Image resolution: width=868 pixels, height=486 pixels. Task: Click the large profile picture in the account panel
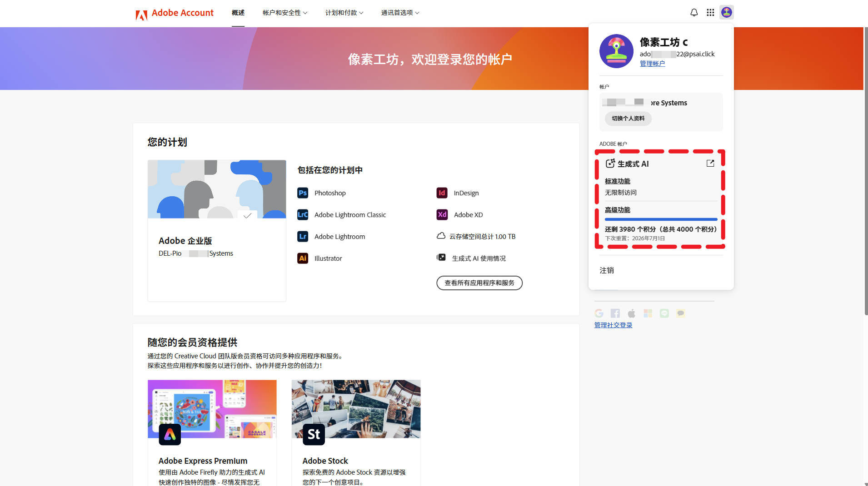[616, 51]
